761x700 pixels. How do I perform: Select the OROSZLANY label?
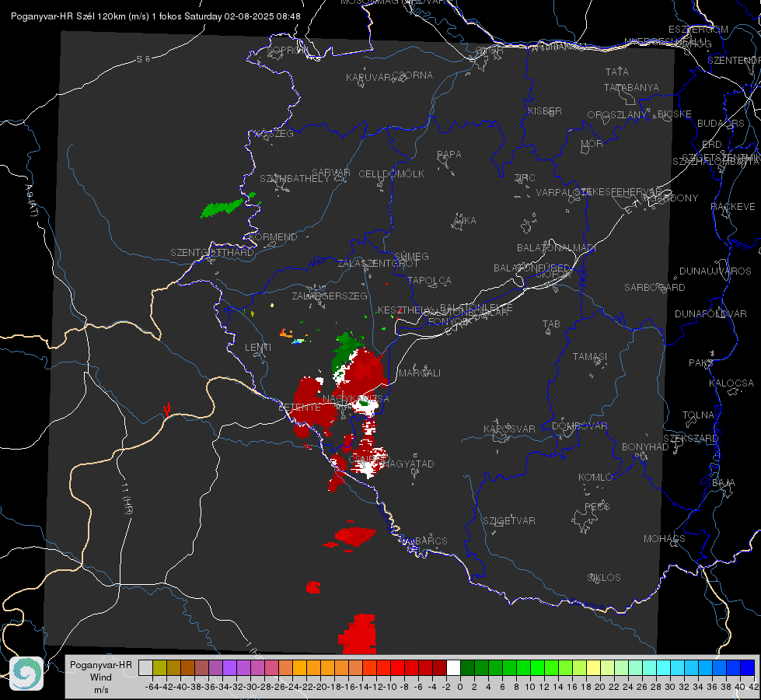point(617,115)
